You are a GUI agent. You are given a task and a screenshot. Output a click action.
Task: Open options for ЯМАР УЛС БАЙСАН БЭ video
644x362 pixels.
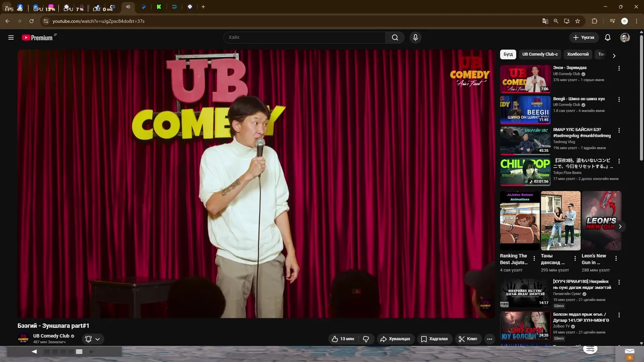pyautogui.click(x=619, y=130)
